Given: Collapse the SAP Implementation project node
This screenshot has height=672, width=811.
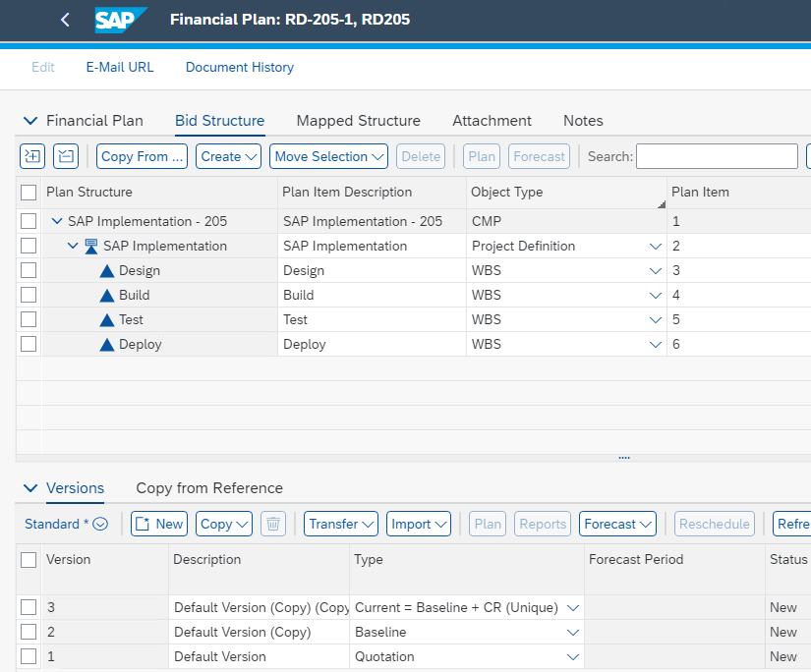Looking at the screenshot, I should [73, 246].
